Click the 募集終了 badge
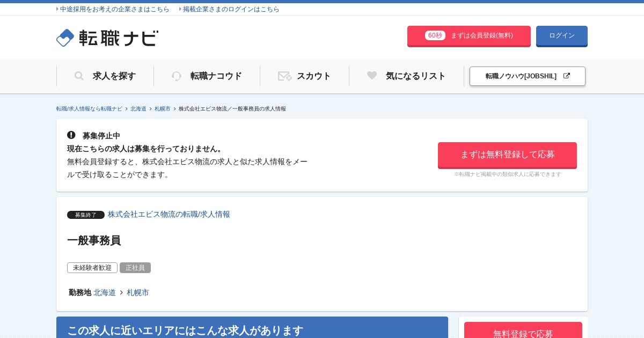Viewport: 644px width, 338px height. point(86,215)
